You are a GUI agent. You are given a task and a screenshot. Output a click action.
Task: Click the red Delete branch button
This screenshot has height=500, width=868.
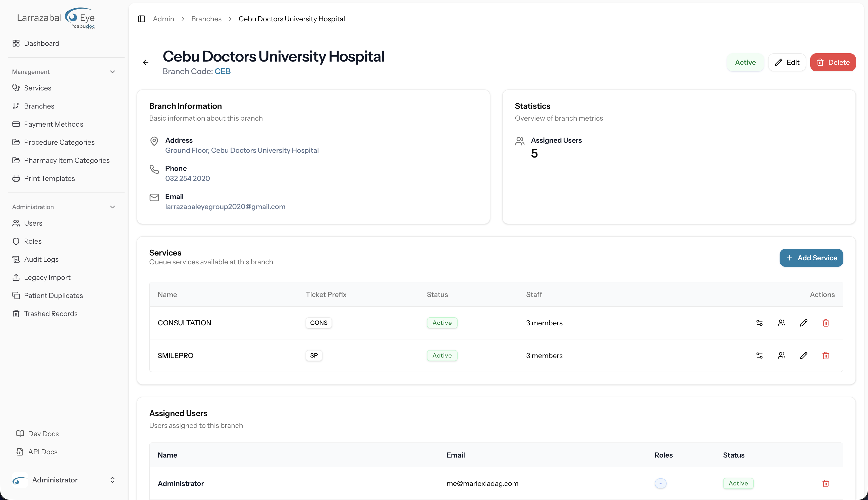pos(833,62)
